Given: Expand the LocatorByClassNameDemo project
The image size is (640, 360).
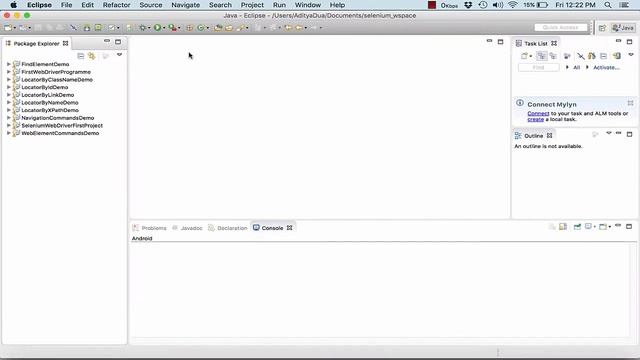Looking at the screenshot, I should (x=9, y=80).
